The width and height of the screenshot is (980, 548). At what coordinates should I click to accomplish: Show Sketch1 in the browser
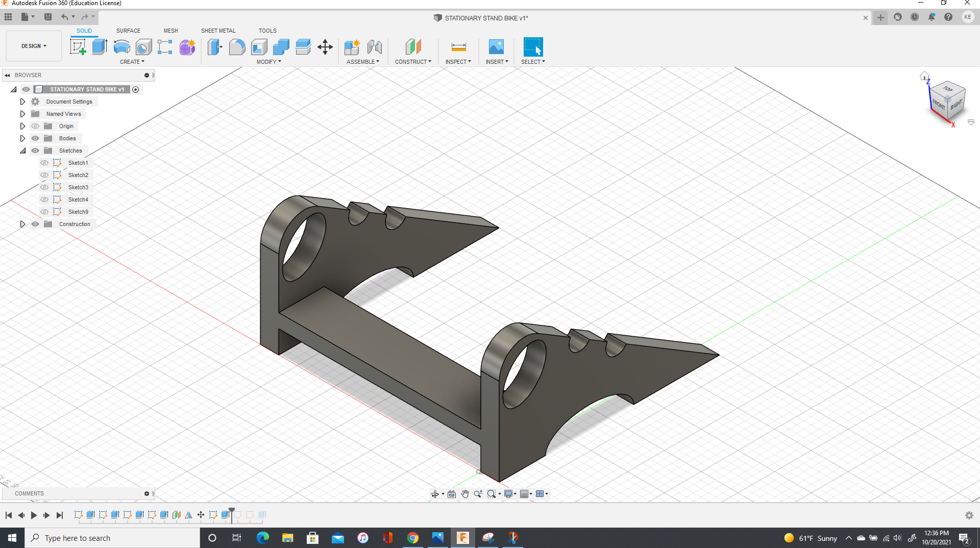(x=44, y=162)
